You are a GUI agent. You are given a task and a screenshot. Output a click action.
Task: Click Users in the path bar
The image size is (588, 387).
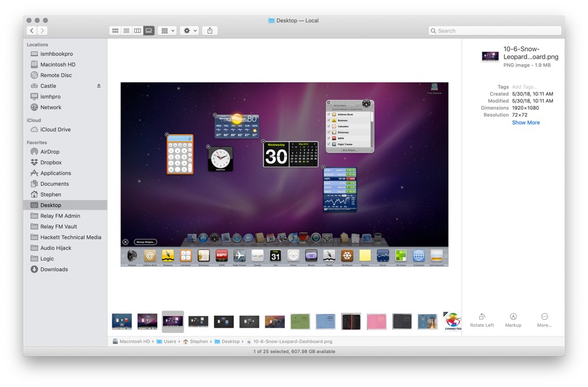click(166, 342)
